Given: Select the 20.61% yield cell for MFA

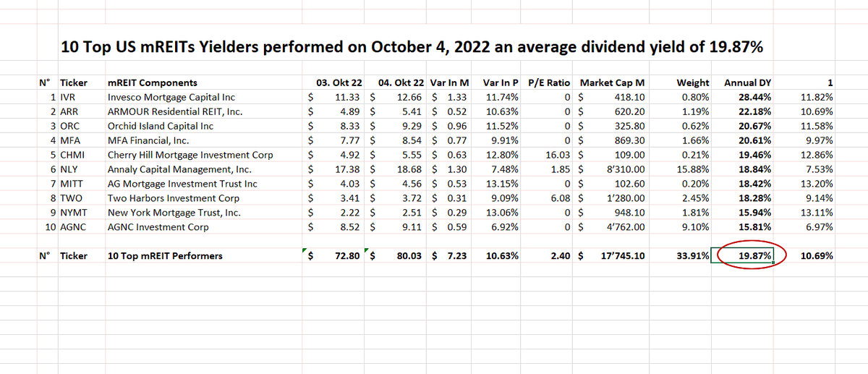Looking at the screenshot, I should (x=754, y=140).
